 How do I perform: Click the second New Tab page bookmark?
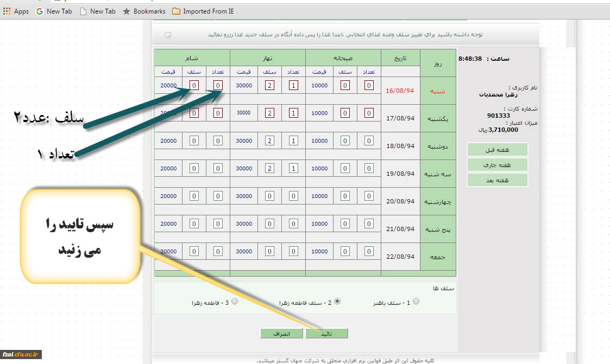[x=97, y=11]
